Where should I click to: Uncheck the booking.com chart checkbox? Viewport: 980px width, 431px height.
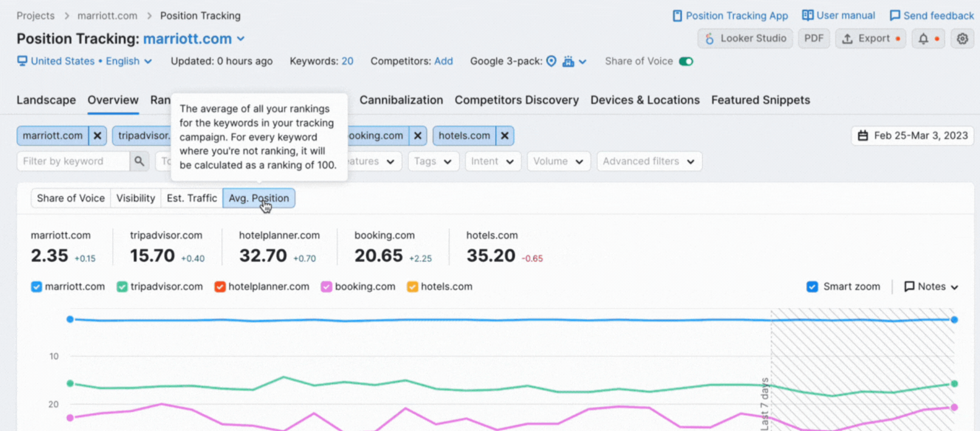[326, 287]
